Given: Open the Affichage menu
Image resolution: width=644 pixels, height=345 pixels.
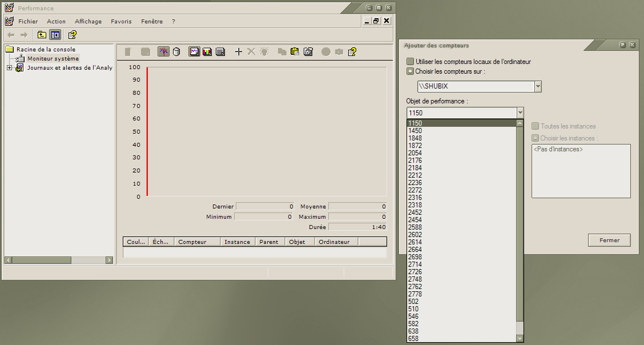Looking at the screenshot, I should [88, 22].
